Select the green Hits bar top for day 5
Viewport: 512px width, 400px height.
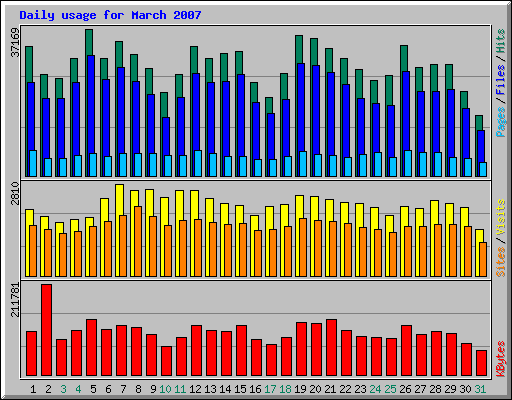[x=89, y=42]
